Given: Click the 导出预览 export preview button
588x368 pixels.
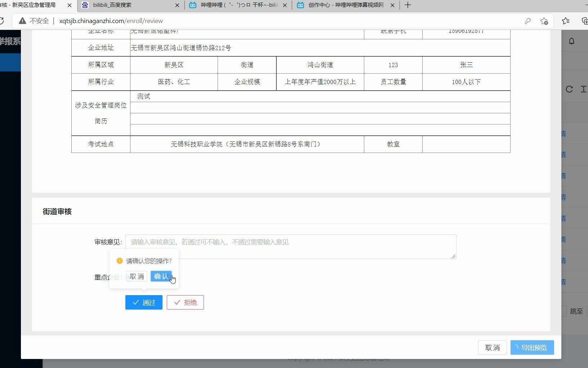Looking at the screenshot, I should coord(532,347).
